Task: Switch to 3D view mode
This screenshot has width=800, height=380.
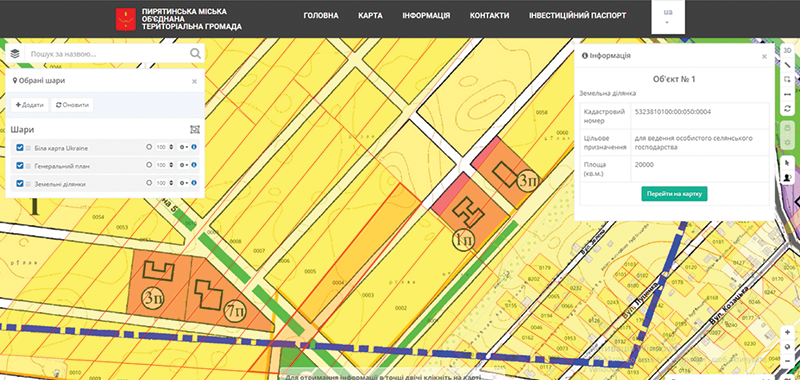Action: tap(787, 50)
